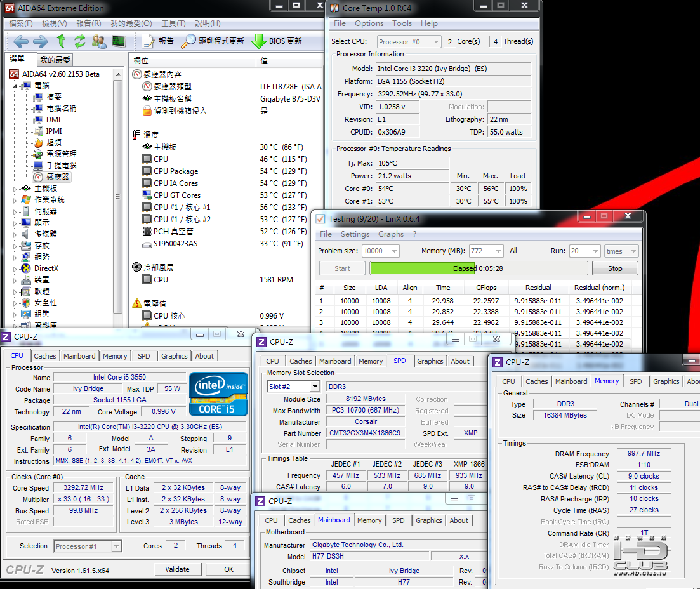Click the AIDA64 users icon in toolbar
Viewport: 700px width, 589px height.
98,41
